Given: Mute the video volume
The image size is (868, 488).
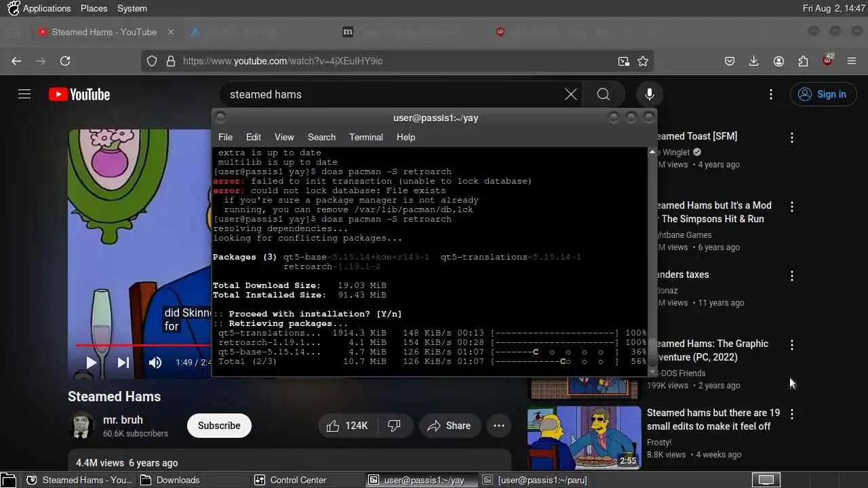Looking at the screenshot, I should (155, 363).
